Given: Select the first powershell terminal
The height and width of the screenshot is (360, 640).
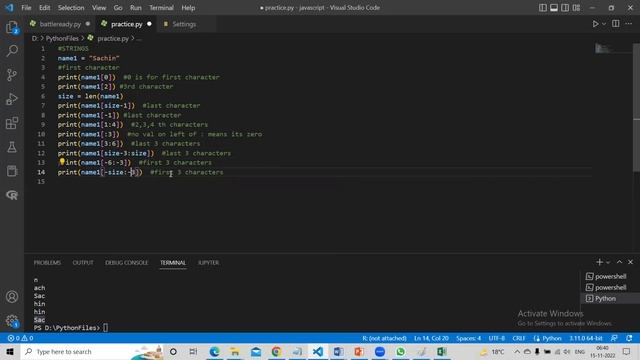Looking at the screenshot, I should [x=610, y=276].
